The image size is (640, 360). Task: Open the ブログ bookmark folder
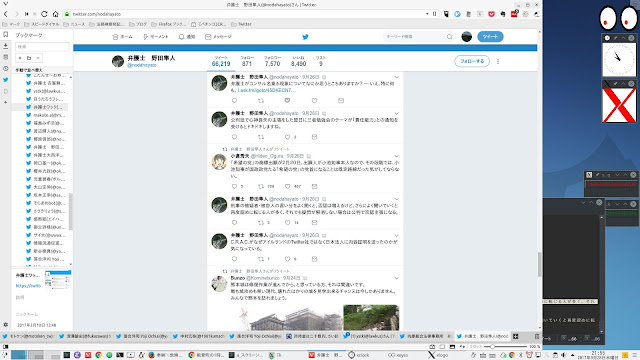tap(138, 24)
